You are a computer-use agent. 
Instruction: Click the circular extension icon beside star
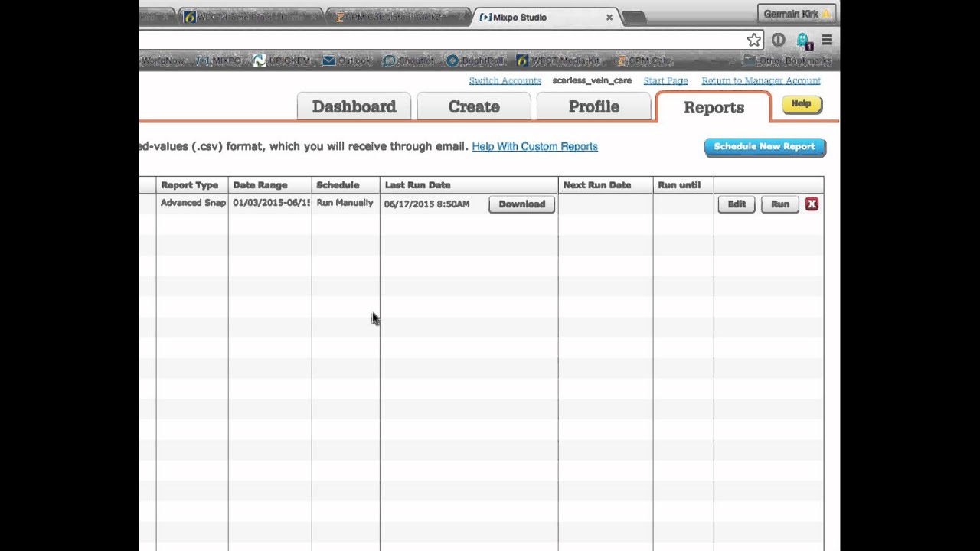(x=778, y=40)
